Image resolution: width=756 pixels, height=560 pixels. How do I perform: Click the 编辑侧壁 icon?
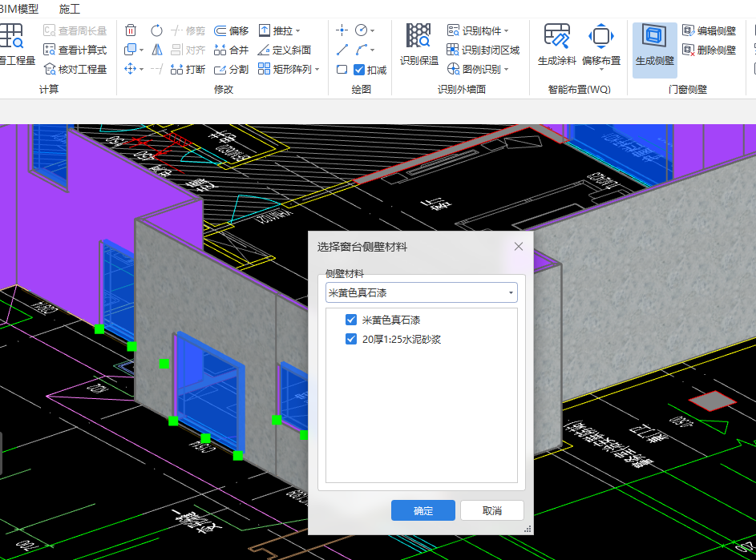[x=689, y=30]
